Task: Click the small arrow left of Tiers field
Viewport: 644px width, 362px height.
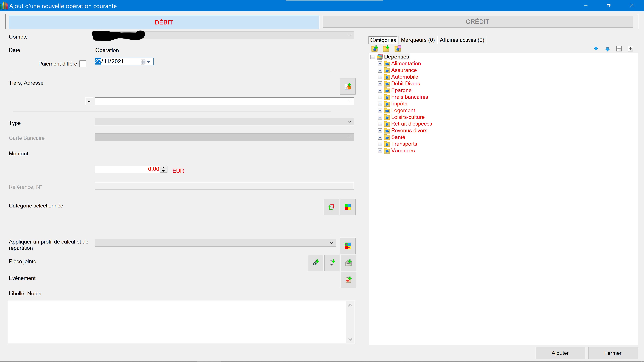Action: (x=89, y=101)
